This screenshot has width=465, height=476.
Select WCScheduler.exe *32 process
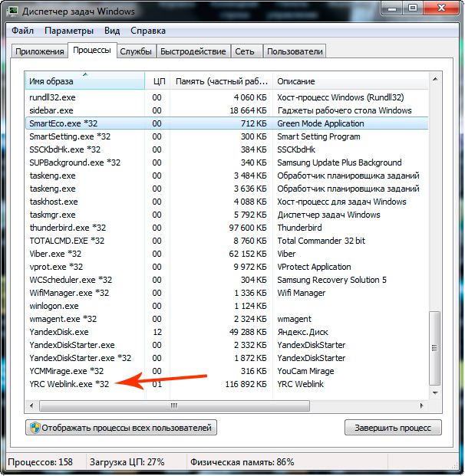[x=226, y=281]
